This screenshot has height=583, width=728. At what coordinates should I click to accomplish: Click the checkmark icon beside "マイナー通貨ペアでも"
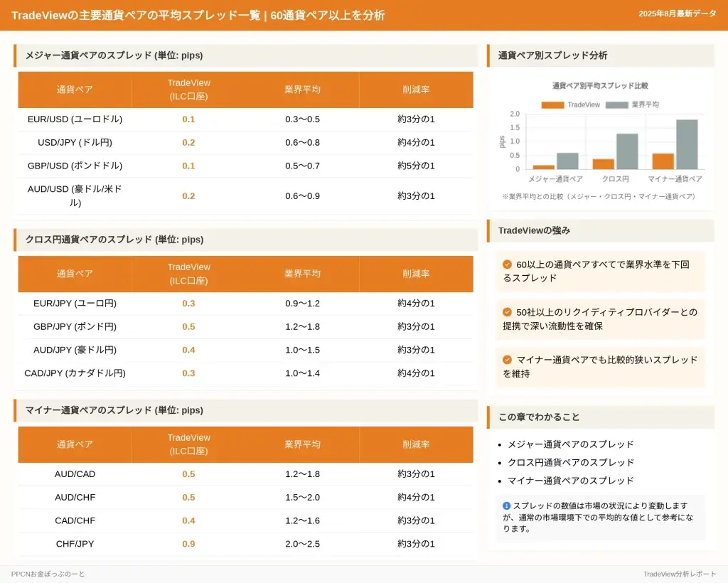[507, 360]
